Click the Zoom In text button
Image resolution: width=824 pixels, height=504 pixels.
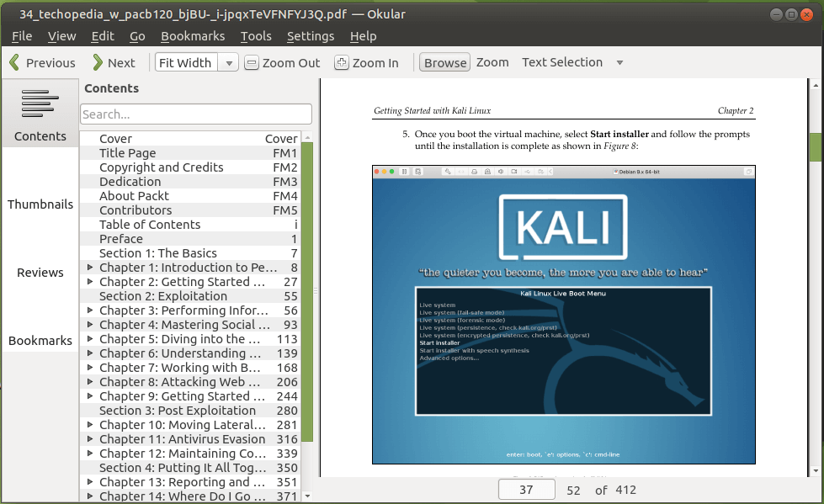pyautogui.click(x=375, y=63)
